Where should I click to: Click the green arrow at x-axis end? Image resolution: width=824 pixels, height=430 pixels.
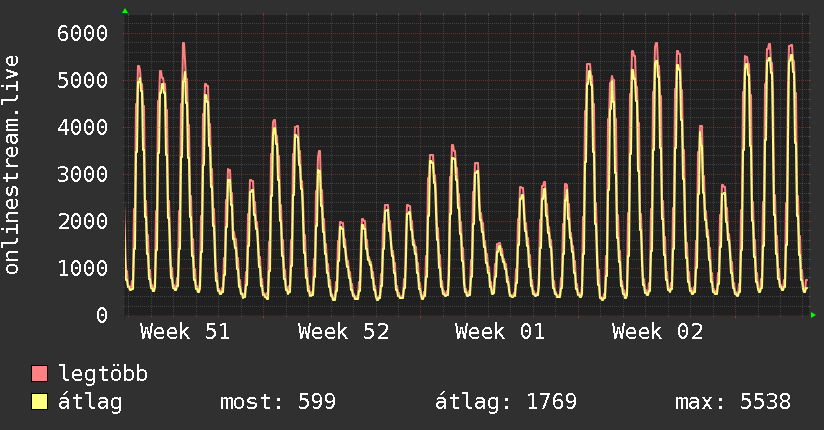pos(813,315)
